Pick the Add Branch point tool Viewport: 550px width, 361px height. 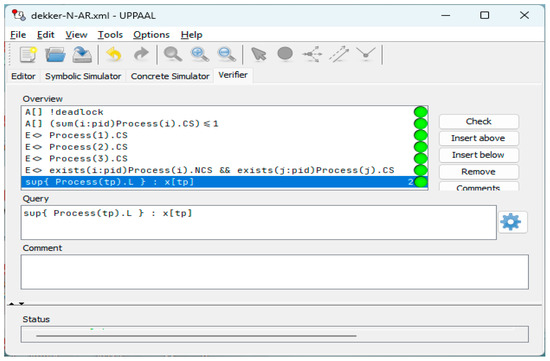[312, 54]
